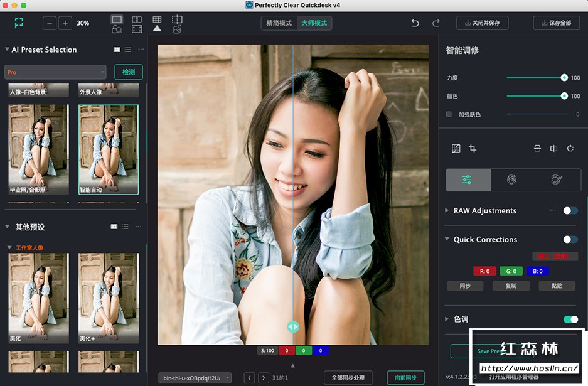Click the flip horizontal icon
This screenshot has height=386, width=588.
click(554, 148)
